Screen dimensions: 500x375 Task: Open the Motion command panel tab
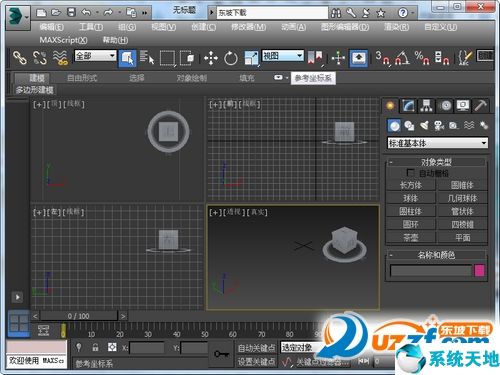coord(445,106)
